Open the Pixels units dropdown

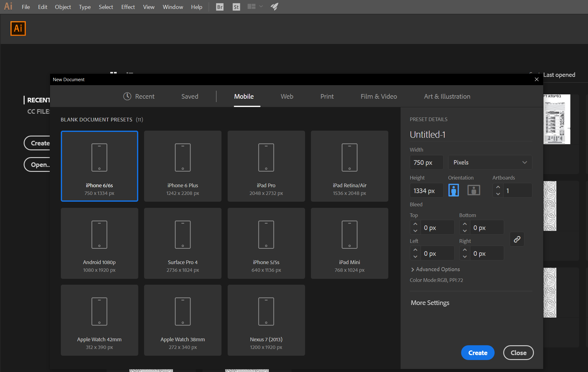(x=490, y=162)
